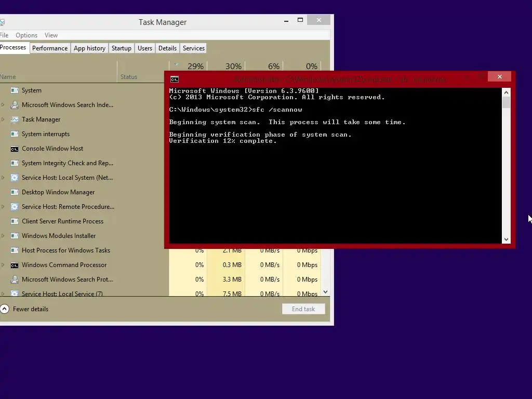The image size is (532, 399).
Task: Switch to the App history tab
Action: point(89,48)
